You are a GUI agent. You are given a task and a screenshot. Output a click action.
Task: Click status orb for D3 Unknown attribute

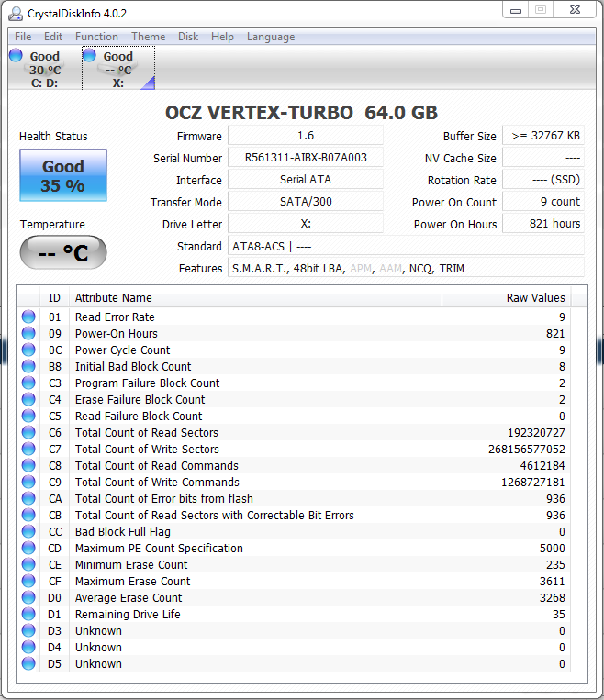[28, 630]
